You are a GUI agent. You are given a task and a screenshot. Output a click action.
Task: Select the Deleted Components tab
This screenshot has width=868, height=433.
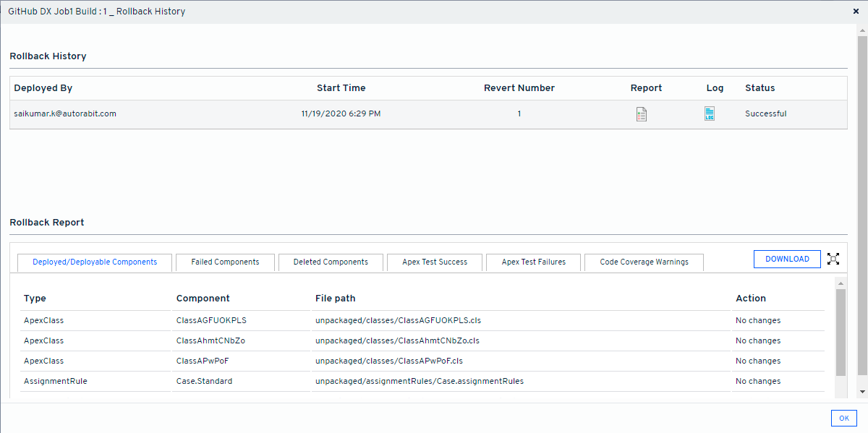point(331,262)
